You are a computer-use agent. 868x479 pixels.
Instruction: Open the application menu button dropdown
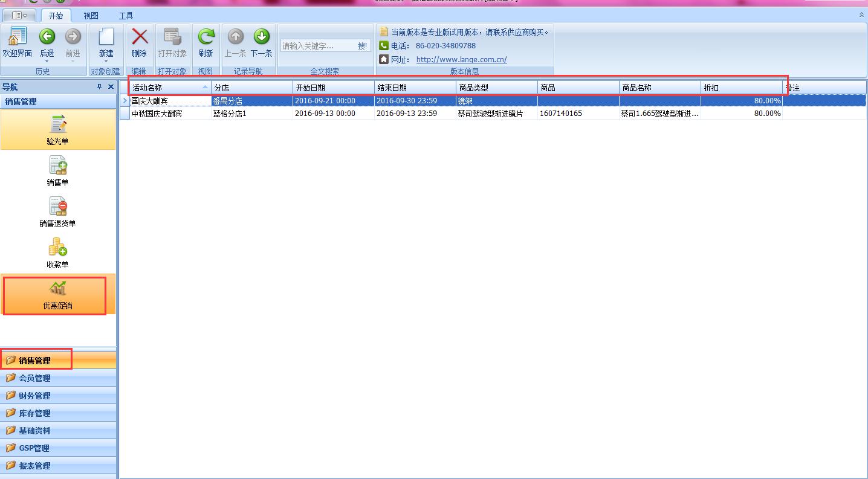19,16
